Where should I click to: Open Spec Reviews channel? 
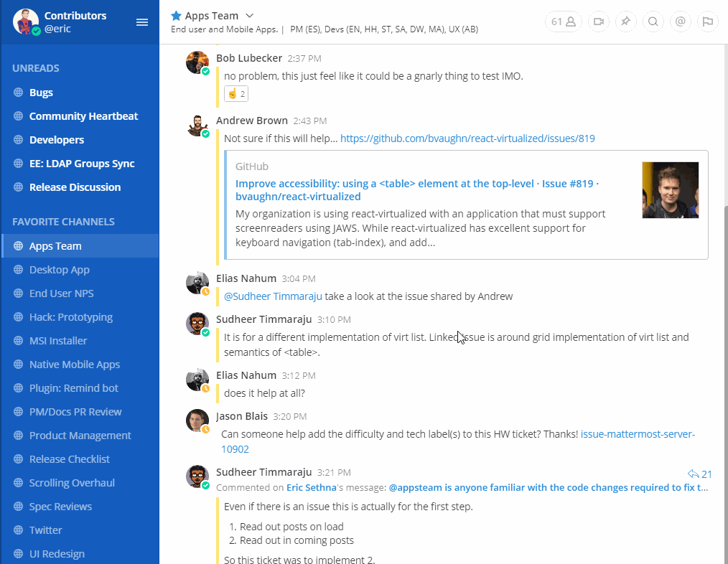80,507
